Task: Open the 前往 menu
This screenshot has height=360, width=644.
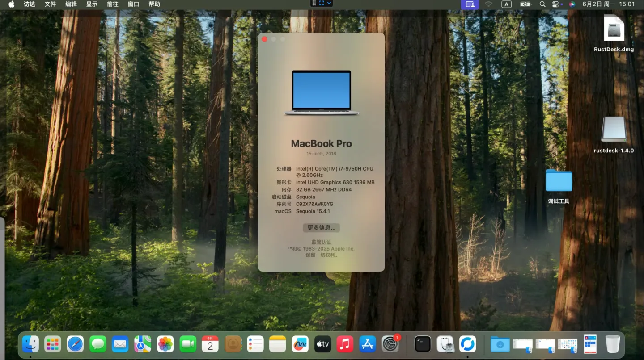Action: (112, 4)
